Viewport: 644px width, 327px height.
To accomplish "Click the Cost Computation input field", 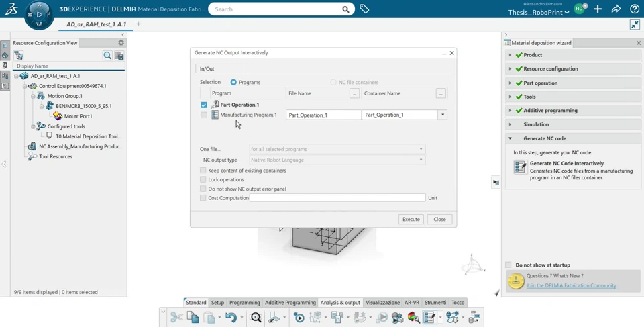I will pos(337,198).
